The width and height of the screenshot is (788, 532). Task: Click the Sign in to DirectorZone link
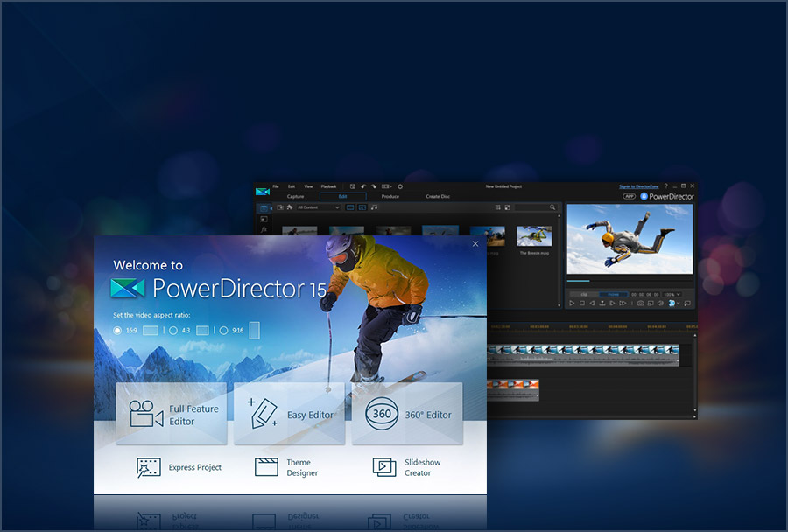639,186
